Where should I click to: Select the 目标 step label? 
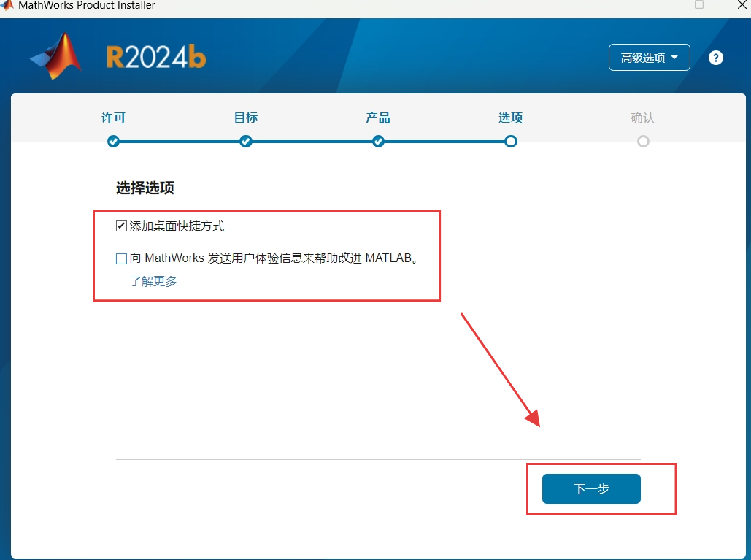click(x=246, y=118)
